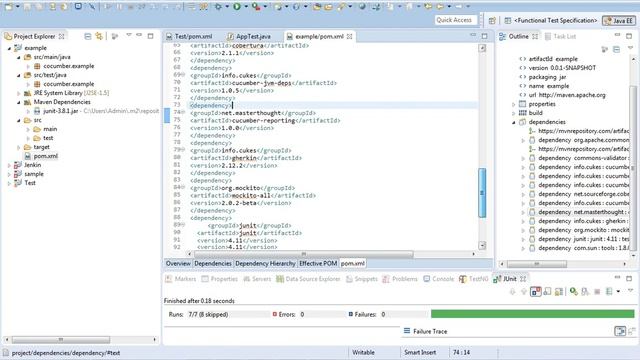The image size is (640, 360).
Task: Open the Effective POM tab
Action: (x=318, y=264)
